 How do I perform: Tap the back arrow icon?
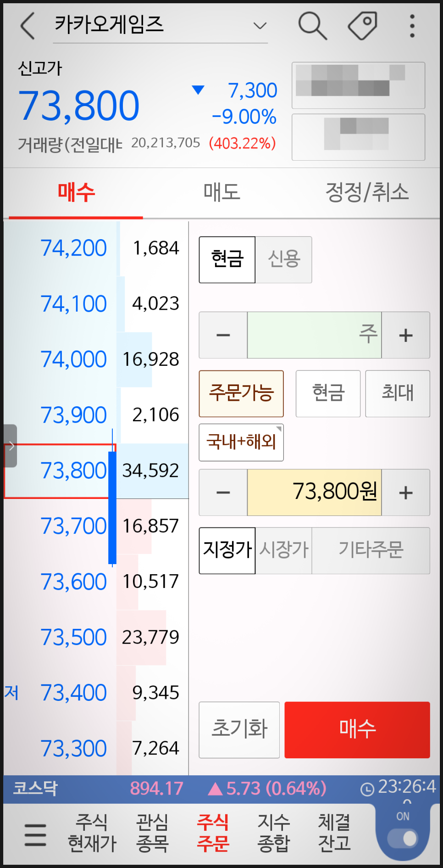tap(28, 26)
